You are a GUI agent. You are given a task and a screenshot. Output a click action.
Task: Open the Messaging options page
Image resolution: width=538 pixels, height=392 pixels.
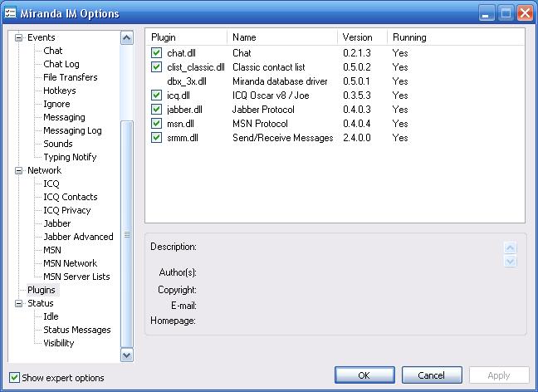point(64,117)
